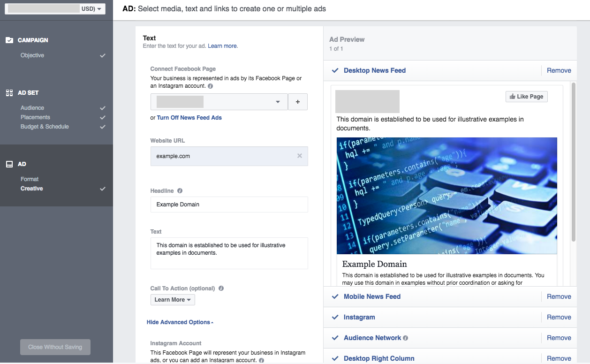Image resolution: width=590 pixels, height=364 pixels.
Task: Select Budget & Schedule in the sidebar
Action: point(44,126)
